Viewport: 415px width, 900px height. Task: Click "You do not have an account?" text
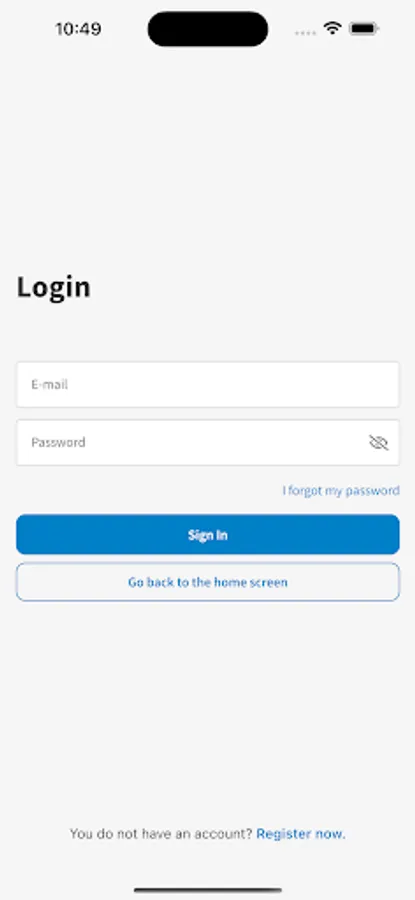pos(161,833)
